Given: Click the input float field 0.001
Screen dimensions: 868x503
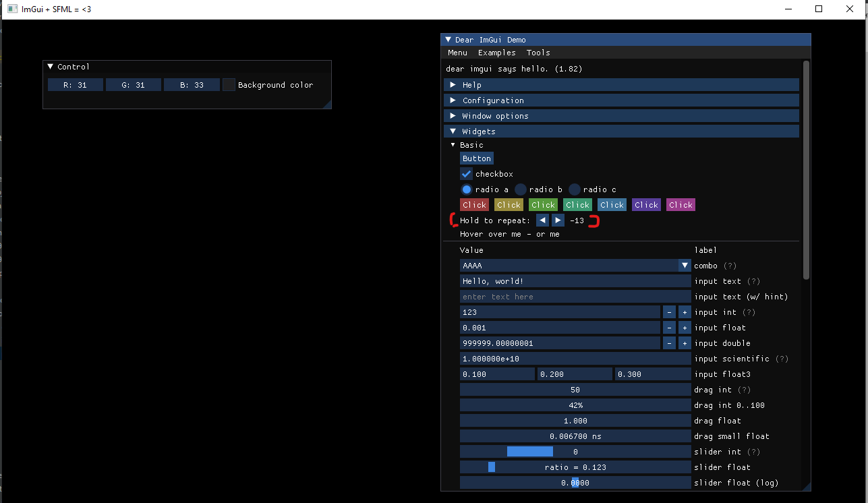Looking at the screenshot, I should [560, 328].
